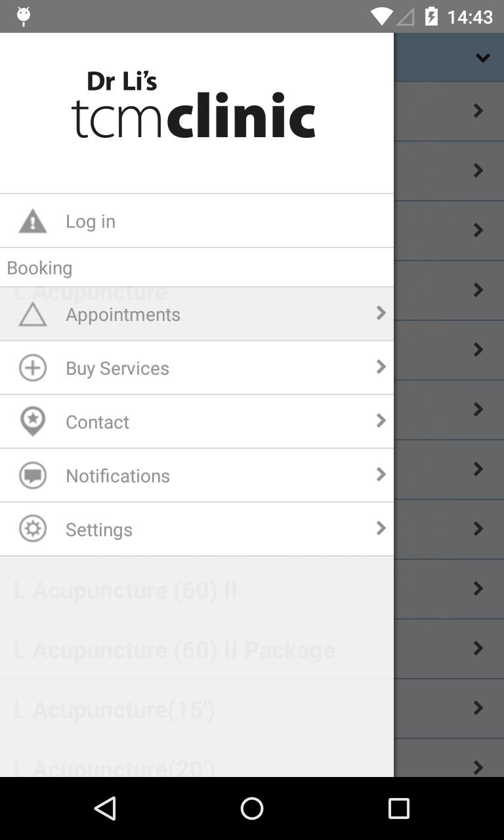Image resolution: width=504 pixels, height=840 pixels.
Task: Tap the Notifications speech bubble icon
Action: [x=33, y=475]
